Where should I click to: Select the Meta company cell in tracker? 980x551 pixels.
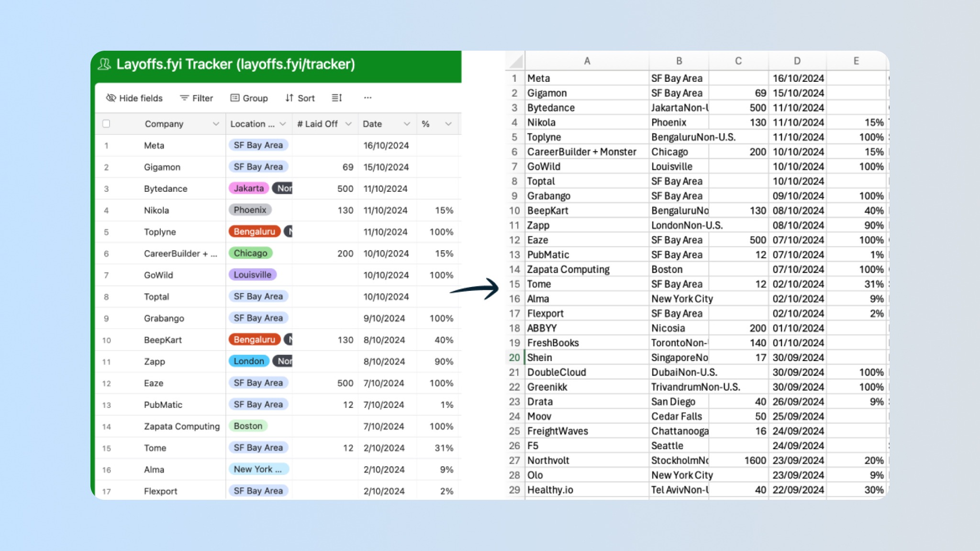(x=154, y=145)
